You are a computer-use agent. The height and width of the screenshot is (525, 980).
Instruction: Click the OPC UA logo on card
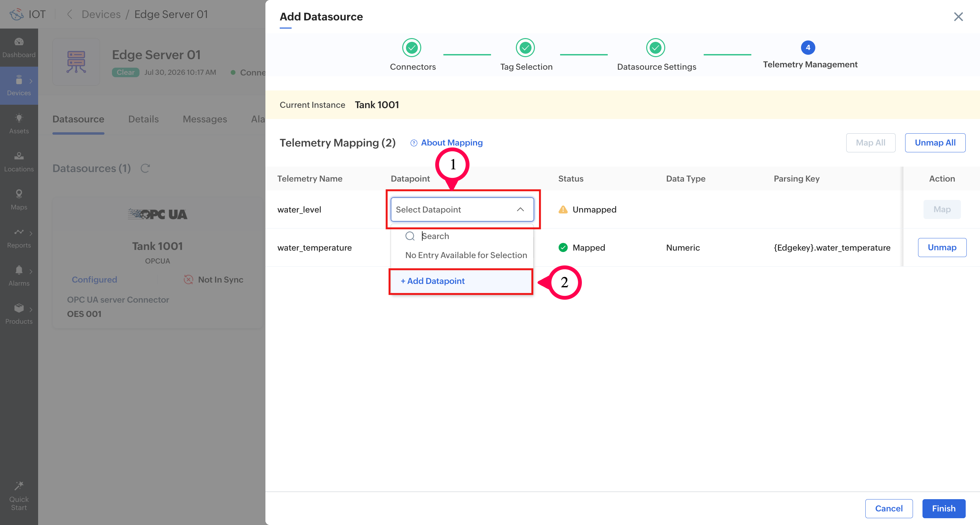click(x=158, y=215)
